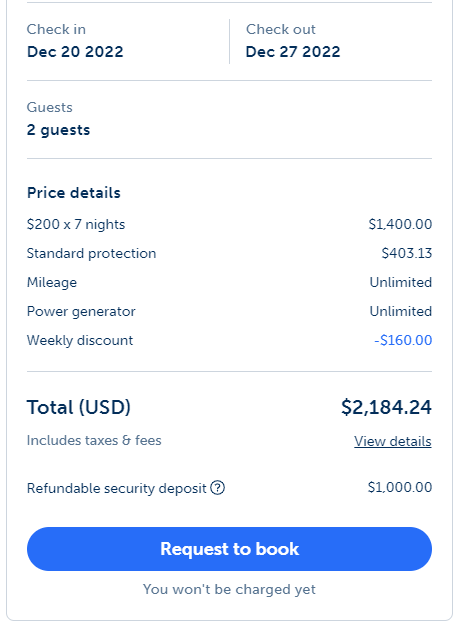Click the Price details heading
459x626 pixels.
tap(73, 193)
